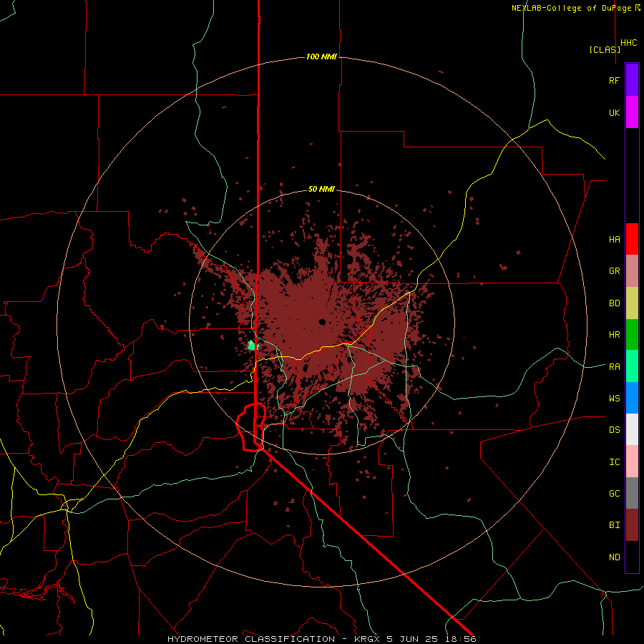644x644 pixels.
Task: Click the 50 NMI range ring label
Action: pos(321,189)
